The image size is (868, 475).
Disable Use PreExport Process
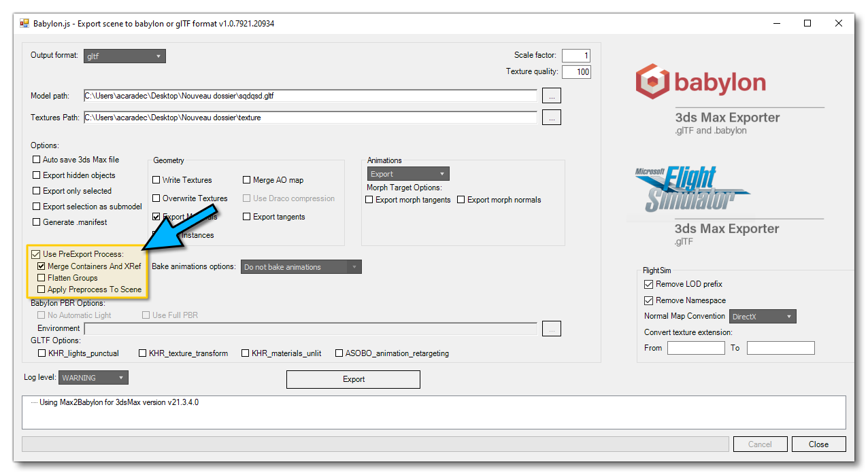(x=36, y=253)
